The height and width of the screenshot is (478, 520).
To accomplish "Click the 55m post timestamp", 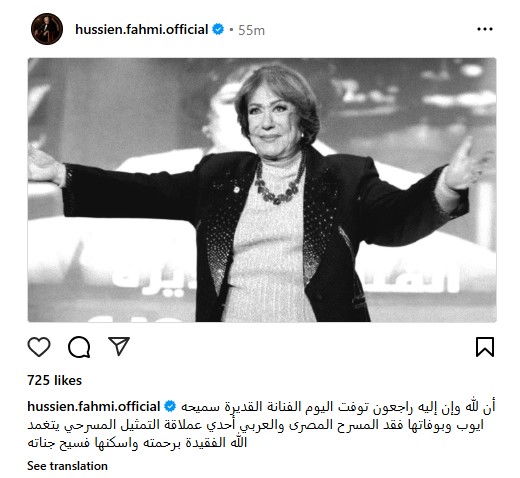I will pyautogui.click(x=251, y=30).
